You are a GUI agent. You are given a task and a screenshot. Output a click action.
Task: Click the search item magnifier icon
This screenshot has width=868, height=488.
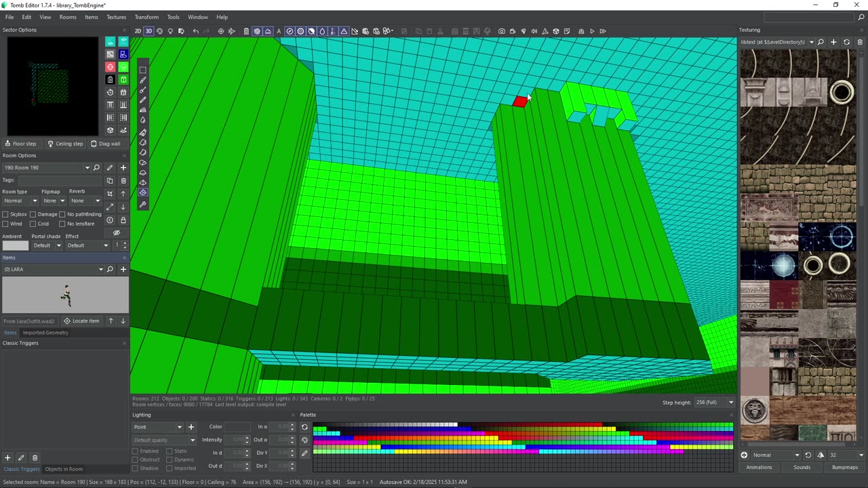tap(110, 269)
